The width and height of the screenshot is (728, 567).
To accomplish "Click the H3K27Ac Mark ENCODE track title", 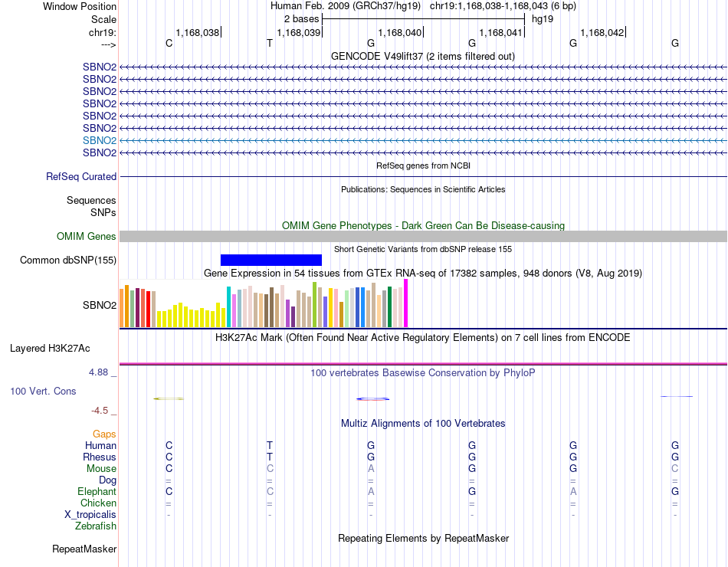I will (423, 338).
